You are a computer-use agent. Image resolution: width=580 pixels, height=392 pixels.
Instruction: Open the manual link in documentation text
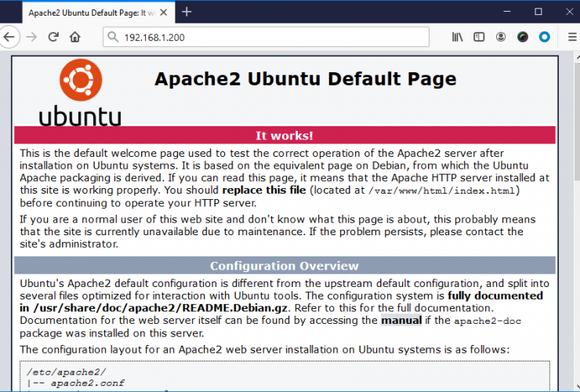[401, 321]
